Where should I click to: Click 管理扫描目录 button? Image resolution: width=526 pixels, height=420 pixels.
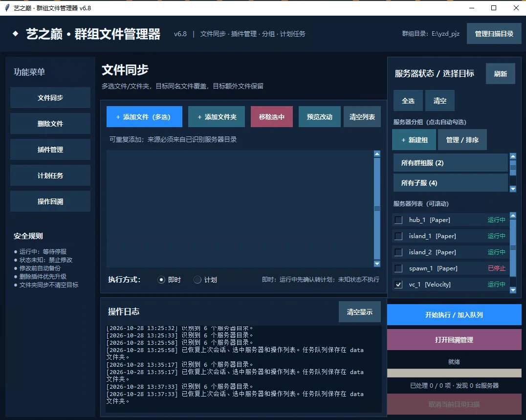point(494,34)
